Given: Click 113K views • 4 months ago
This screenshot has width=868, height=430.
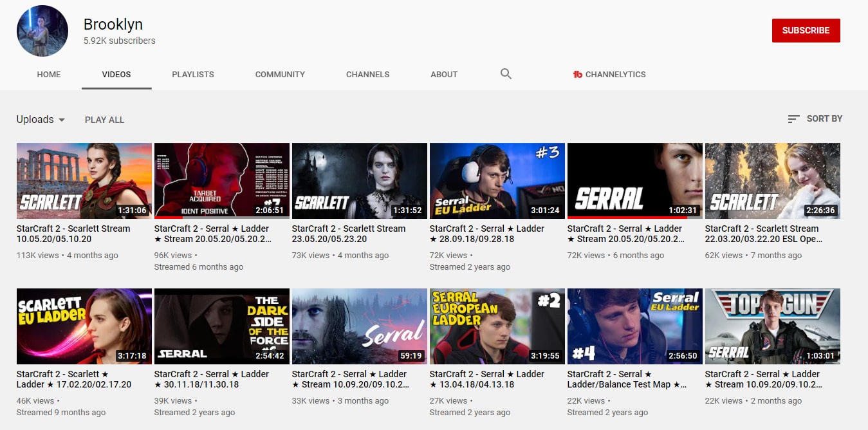Looking at the screenshot, I should (x=68, y=256).
